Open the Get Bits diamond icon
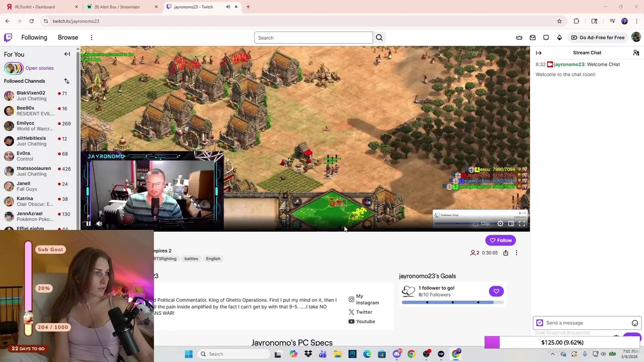The image size is (644, 362). coord(559,38)
